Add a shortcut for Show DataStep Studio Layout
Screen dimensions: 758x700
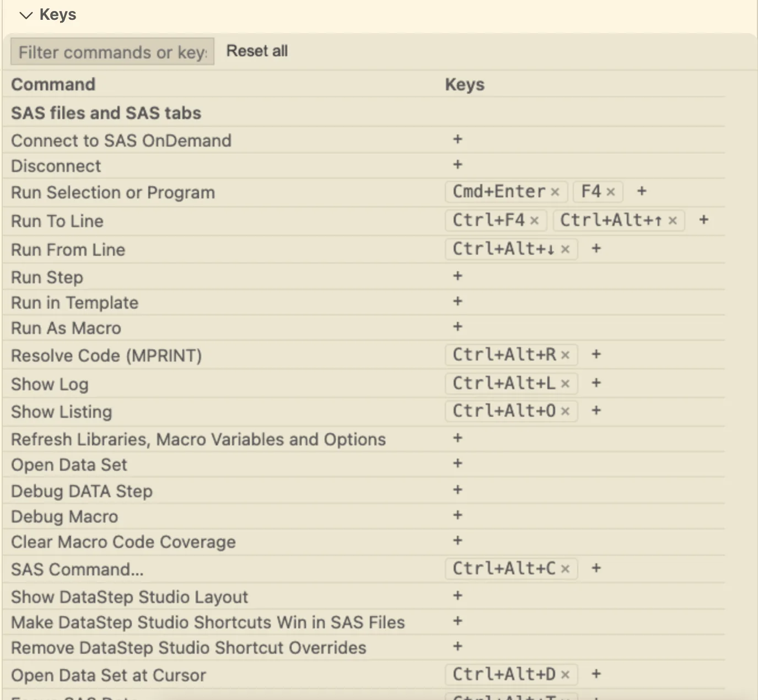click(458, 596)
